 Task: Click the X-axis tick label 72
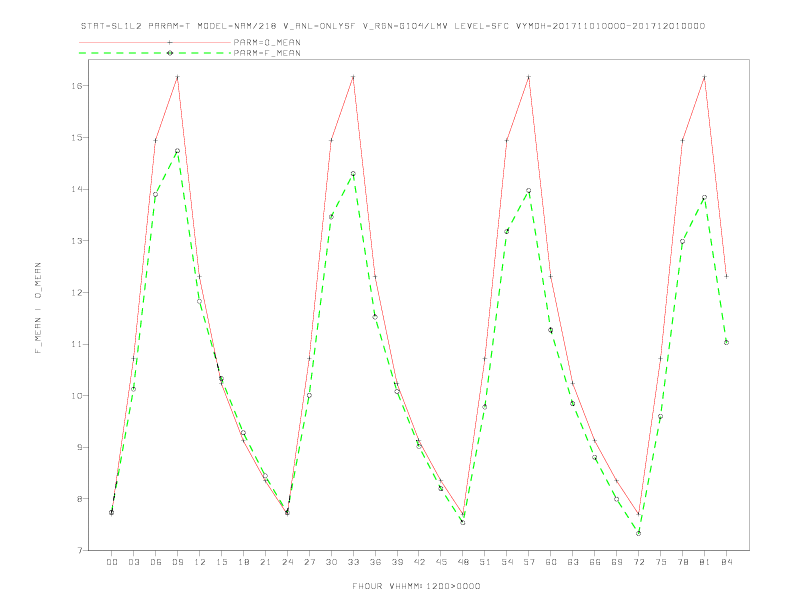point(638,562)
